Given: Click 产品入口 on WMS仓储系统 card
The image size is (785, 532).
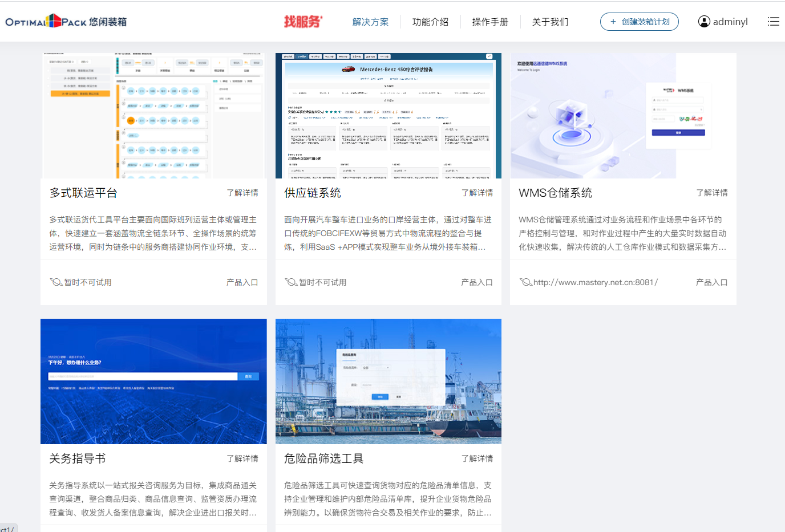Looking at the screenshot, I should pos(712,282).
